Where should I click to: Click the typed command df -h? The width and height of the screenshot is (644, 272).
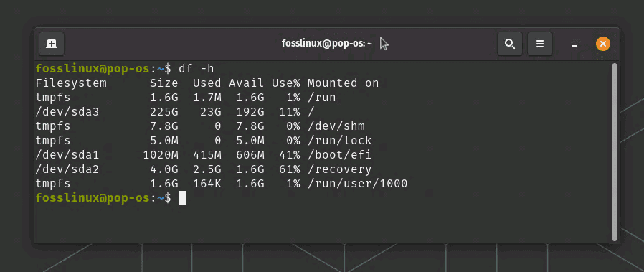(x=196, y=69)
